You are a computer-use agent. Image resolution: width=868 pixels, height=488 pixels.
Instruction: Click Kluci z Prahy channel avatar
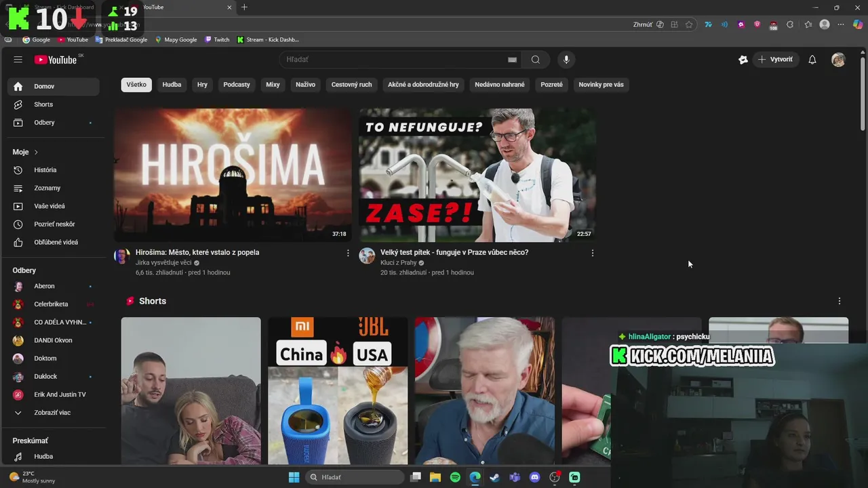pyautogui.click(x=367, y=256)
